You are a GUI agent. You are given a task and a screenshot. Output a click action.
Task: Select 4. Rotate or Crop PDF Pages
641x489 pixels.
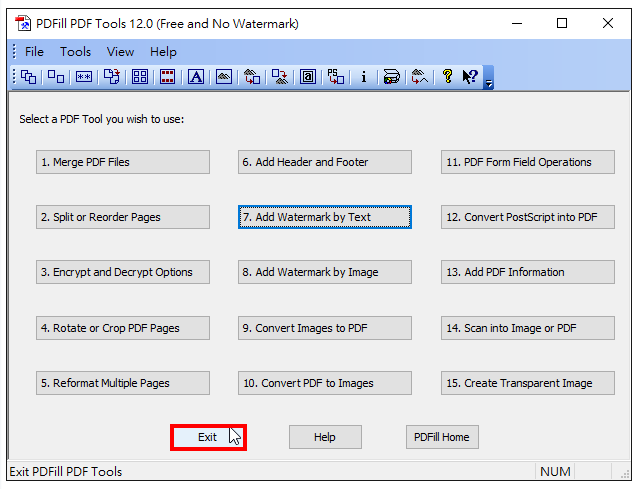point(123,328)
